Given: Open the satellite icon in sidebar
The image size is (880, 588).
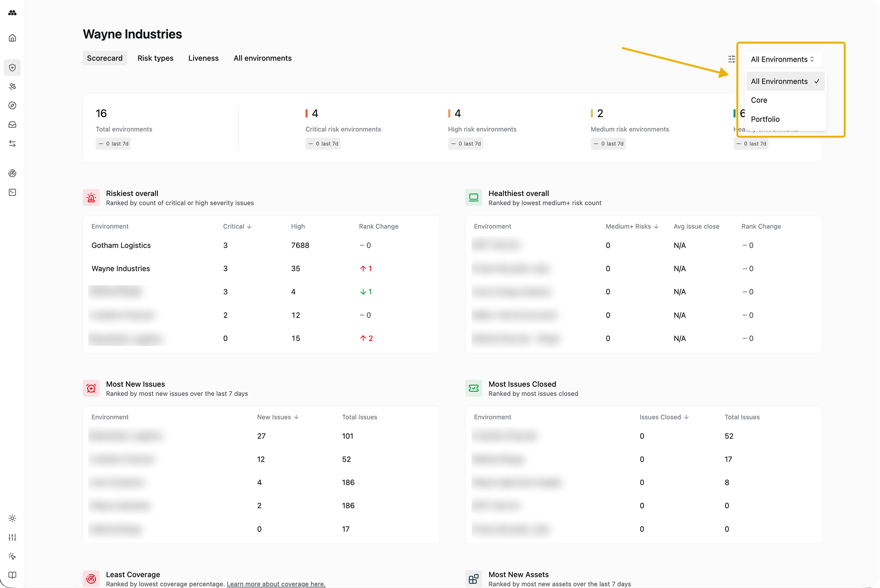Looking at the screenshot, I should pos(12,87).
